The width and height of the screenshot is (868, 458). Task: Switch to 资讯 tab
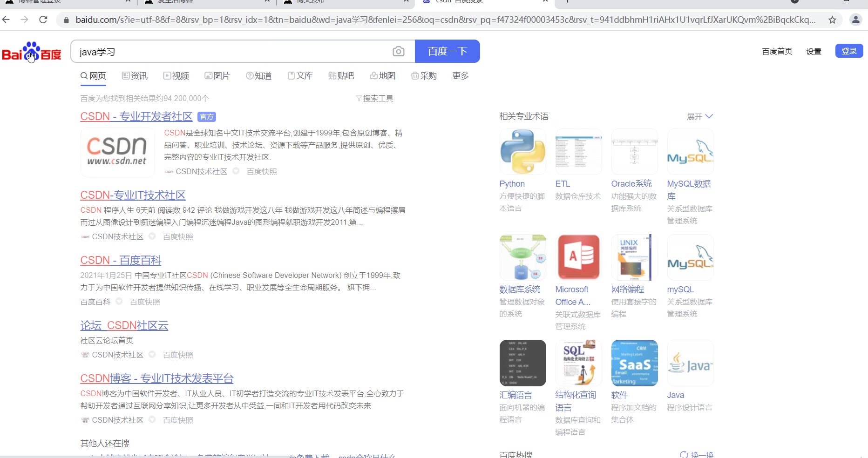pos(135,76)
